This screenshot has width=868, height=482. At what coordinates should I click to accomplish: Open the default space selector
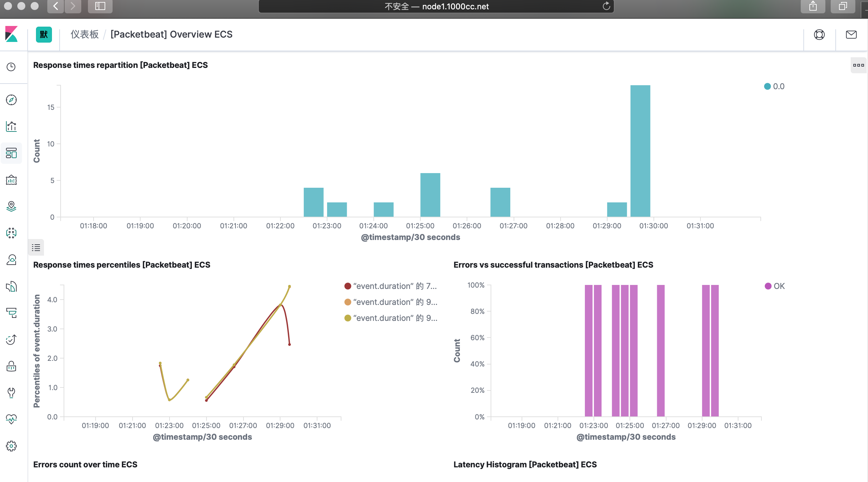click(x=44, y=34)
